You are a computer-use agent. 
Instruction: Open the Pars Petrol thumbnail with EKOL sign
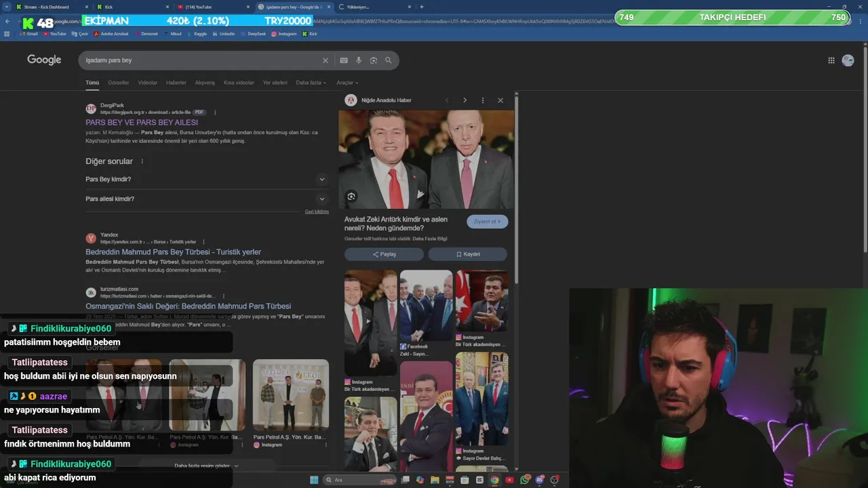[x=291, y=395]
